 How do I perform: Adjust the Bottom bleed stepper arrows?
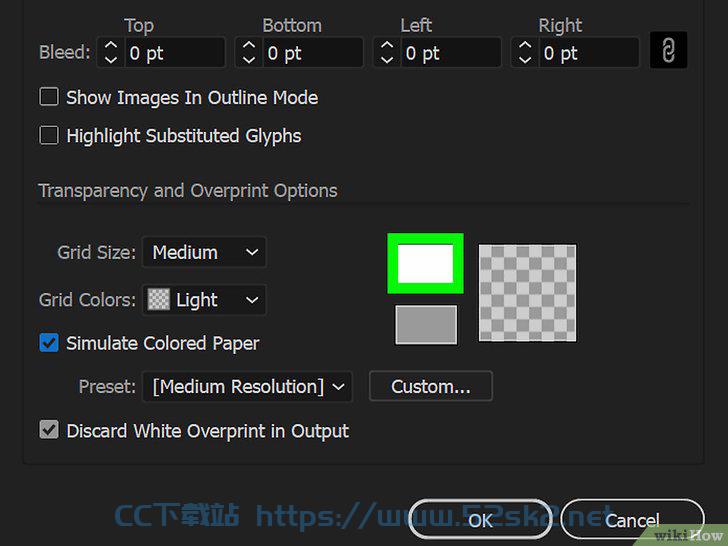[x=249, y=52]
